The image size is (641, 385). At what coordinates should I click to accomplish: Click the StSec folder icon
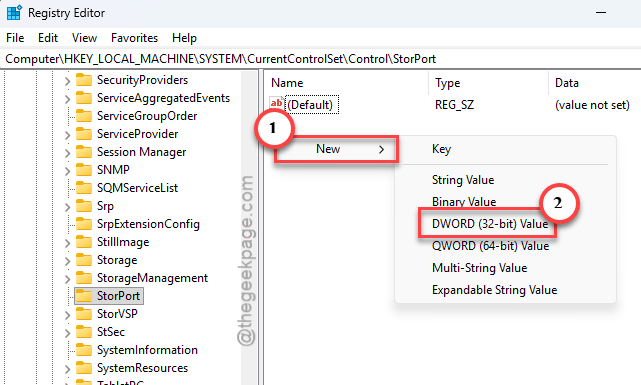pos(84,332)
